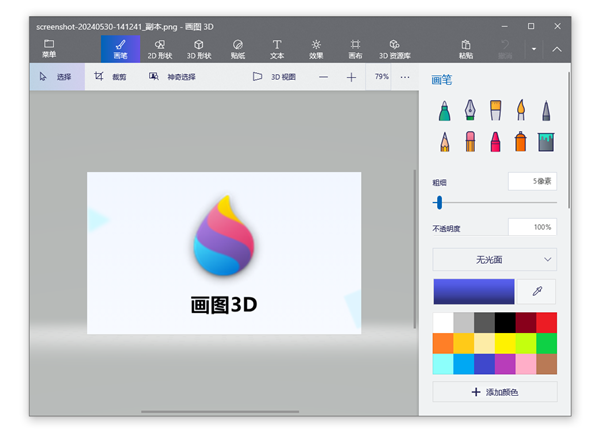Choose the 裁剪 crop tool

click(x=110, y=77)
